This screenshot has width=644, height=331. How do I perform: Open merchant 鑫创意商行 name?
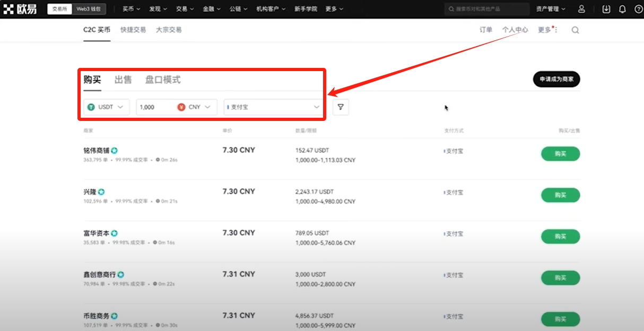click(x=100, y=275)
